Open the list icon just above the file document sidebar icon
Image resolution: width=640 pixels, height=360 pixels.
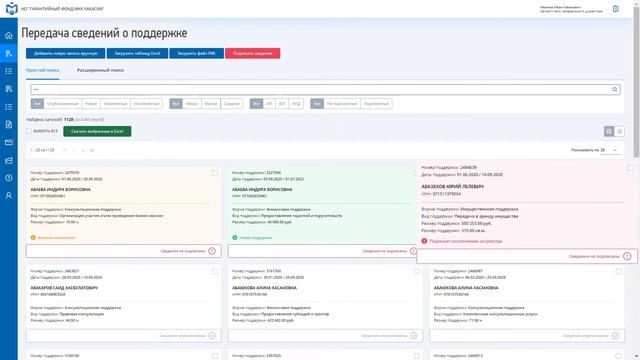(x=9, y=107)
